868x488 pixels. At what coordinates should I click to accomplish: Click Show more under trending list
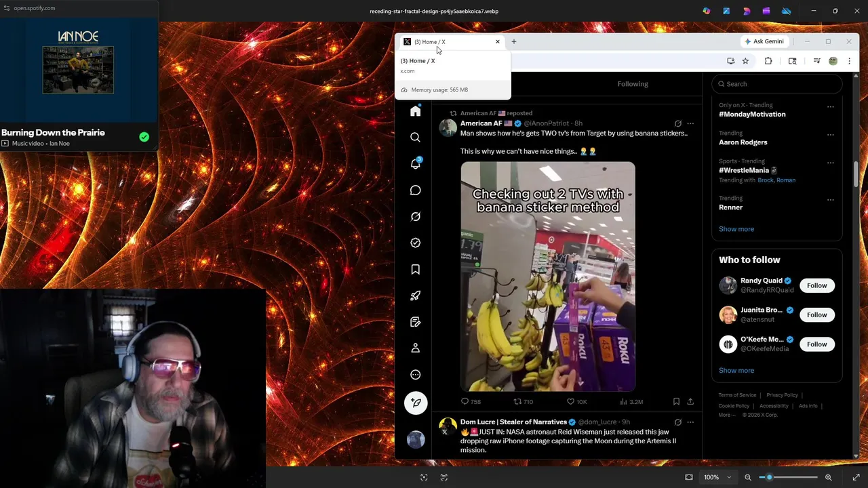pyautogui.click(x=736, y=229)
